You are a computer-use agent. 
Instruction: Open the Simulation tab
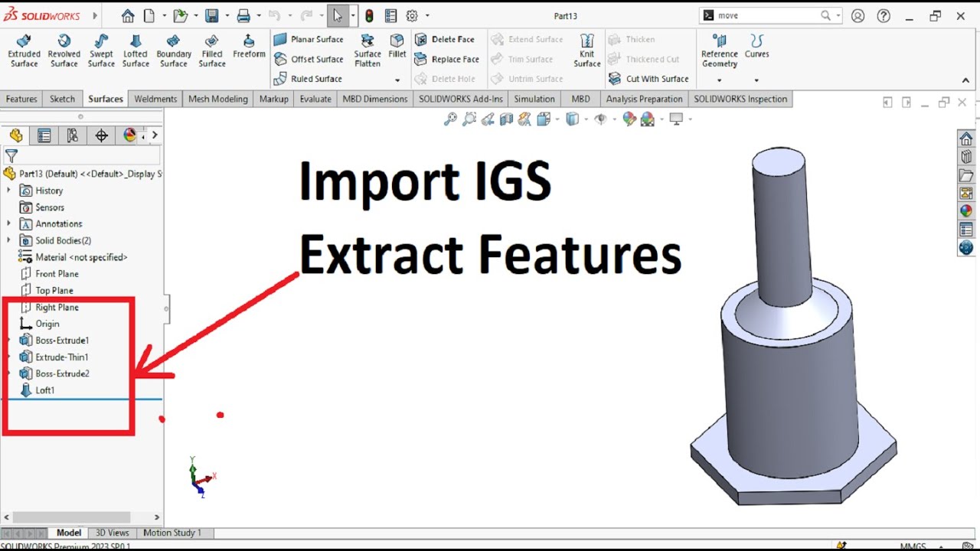[x=534, y=99]
